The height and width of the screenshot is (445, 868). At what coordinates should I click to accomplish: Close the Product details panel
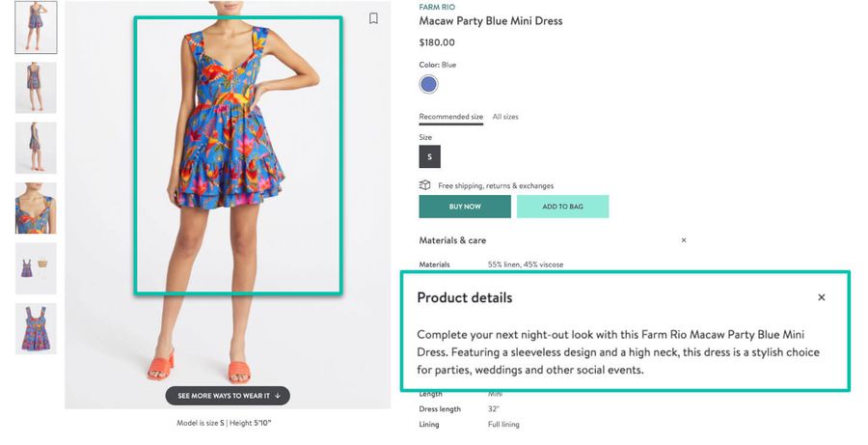point(822,297)
